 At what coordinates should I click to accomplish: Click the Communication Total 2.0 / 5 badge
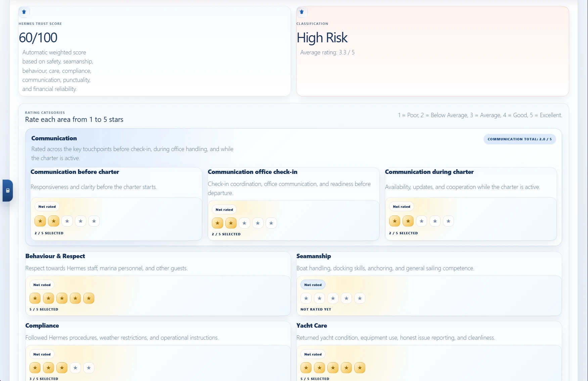(519, 139)
